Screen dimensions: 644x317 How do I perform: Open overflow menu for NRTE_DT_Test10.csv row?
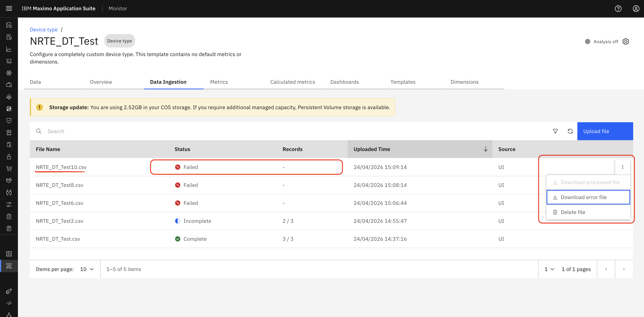tap(623, 167)
